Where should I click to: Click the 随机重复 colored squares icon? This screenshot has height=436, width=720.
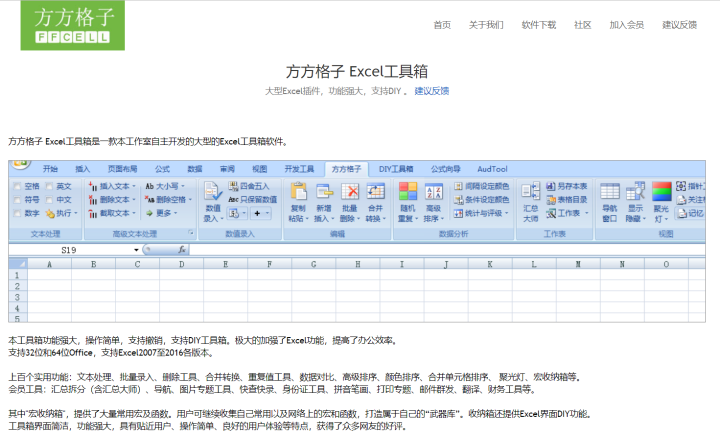pos(408,191)
